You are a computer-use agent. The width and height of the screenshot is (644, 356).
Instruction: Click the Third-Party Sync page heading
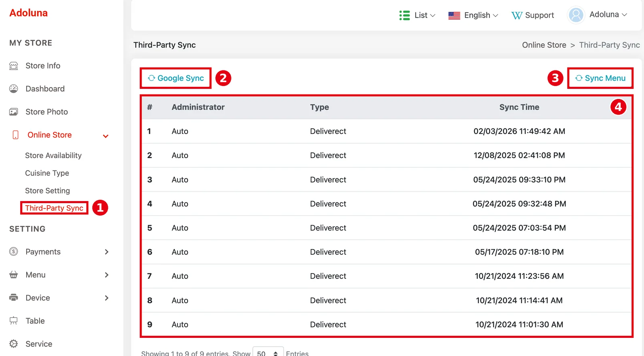click(165, 45)
